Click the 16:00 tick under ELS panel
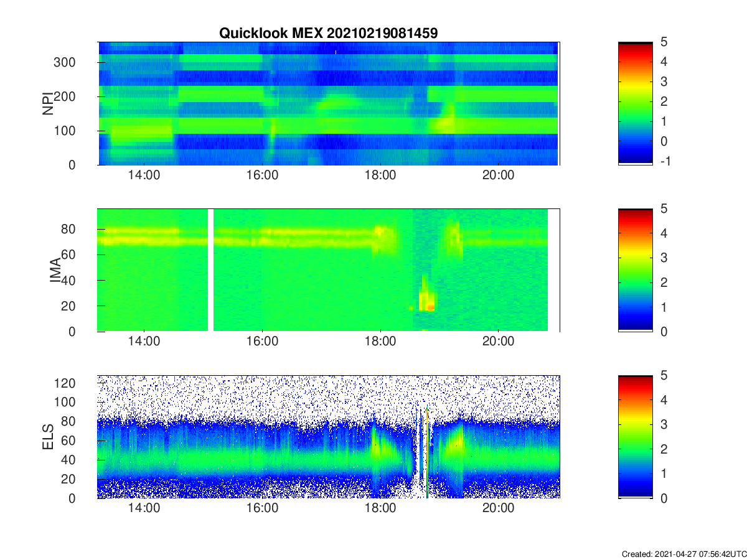The height and width of the screenshot is (560, 747). pyautogui.click(x=262, y=509)
